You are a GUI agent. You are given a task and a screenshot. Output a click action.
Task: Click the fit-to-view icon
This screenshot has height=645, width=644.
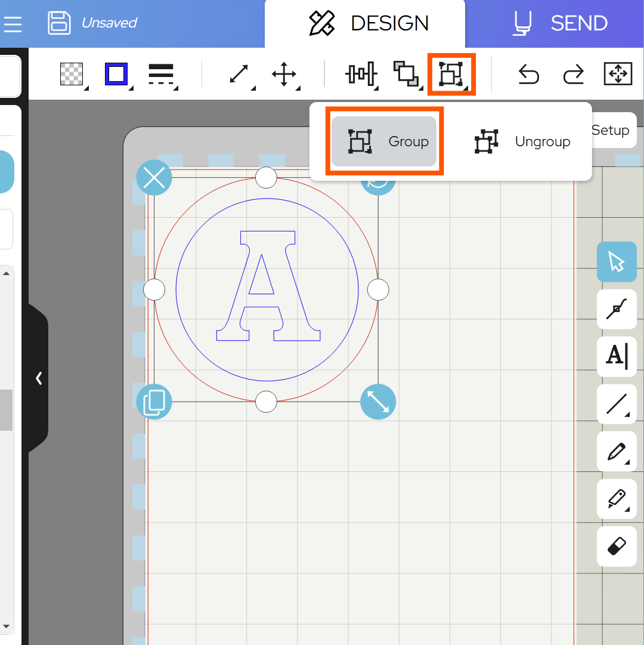pyautogui.click(x=618, y=74)
